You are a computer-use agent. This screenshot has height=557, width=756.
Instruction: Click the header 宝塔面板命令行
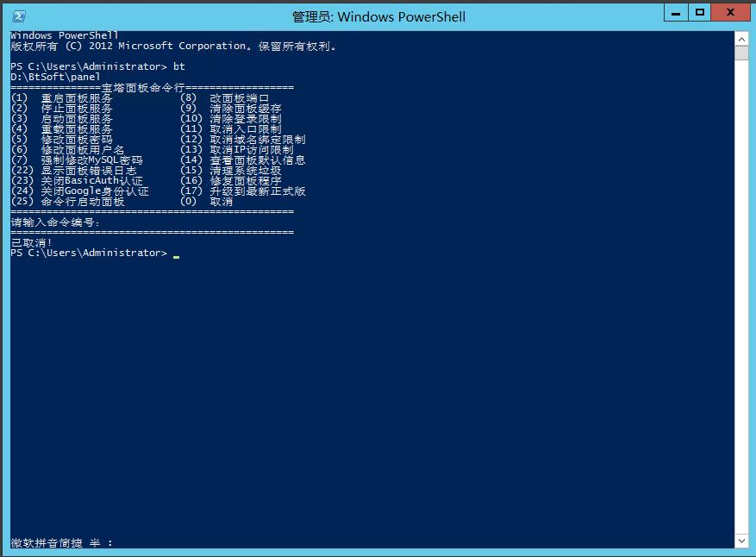click(143, 88)
